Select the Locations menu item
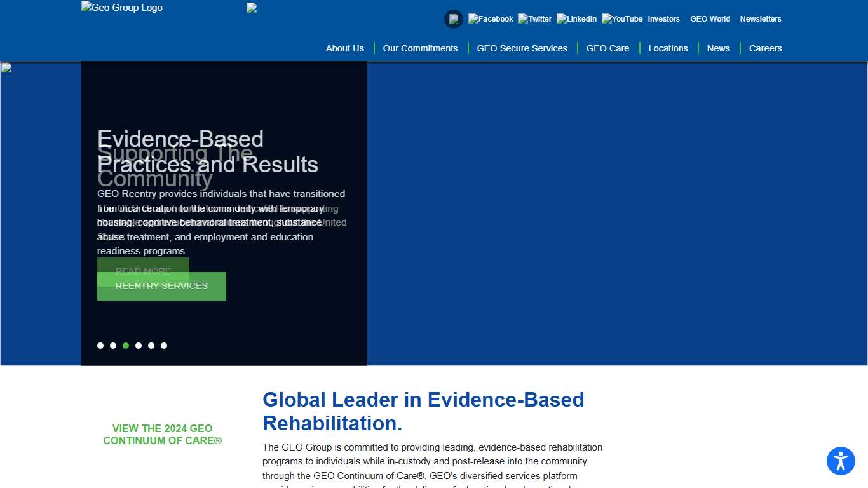 pyautogui.click(x=668, y=48)
